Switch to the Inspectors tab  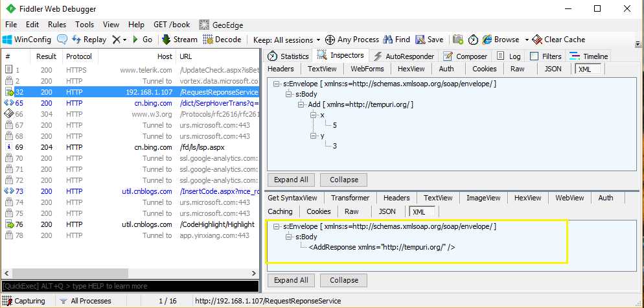[x=341, y=55]
